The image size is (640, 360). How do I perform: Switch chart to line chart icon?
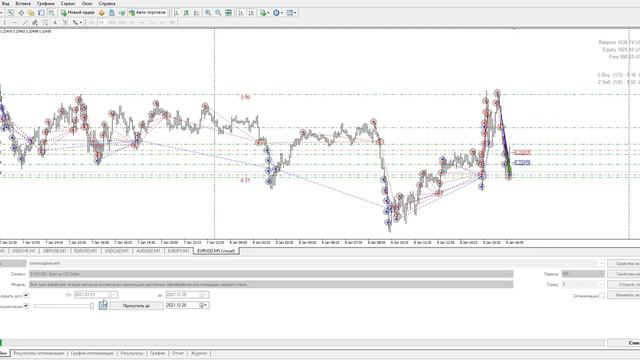point(196,13)
